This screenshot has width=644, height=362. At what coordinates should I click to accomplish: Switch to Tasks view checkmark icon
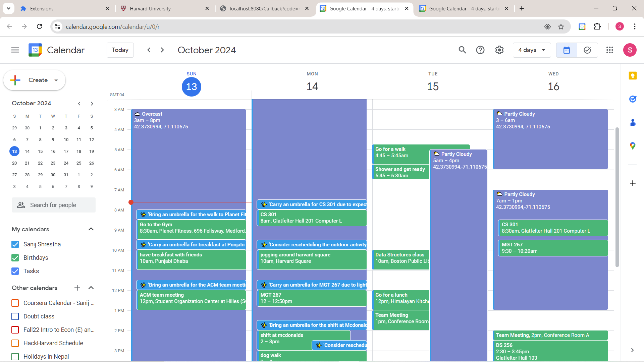coord(587,50)
